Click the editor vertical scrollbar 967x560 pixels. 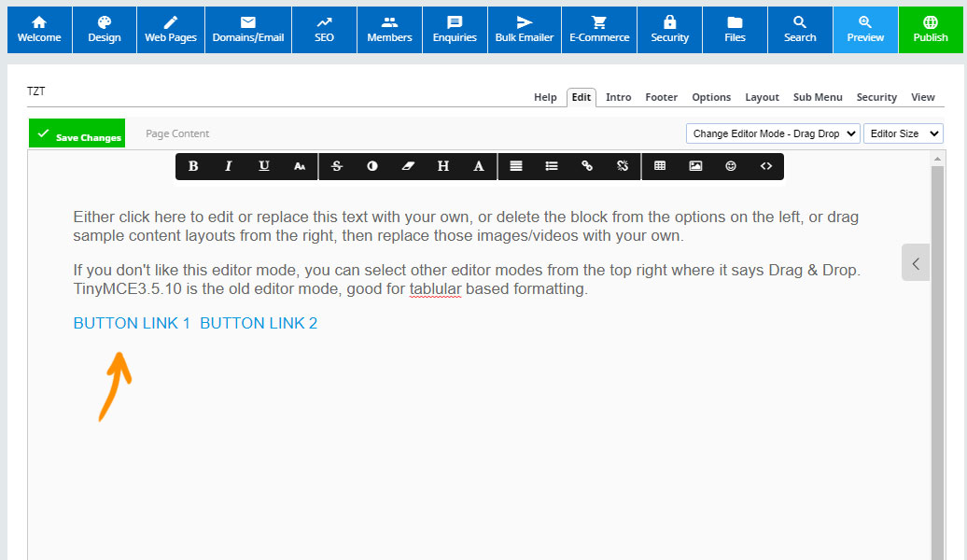pos(938,355)
